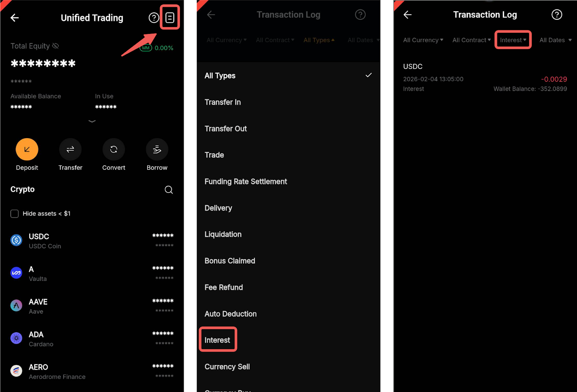Choose Interest from the types list
Image resolution: width=577 pixels, height=392 pixels.
217,340
